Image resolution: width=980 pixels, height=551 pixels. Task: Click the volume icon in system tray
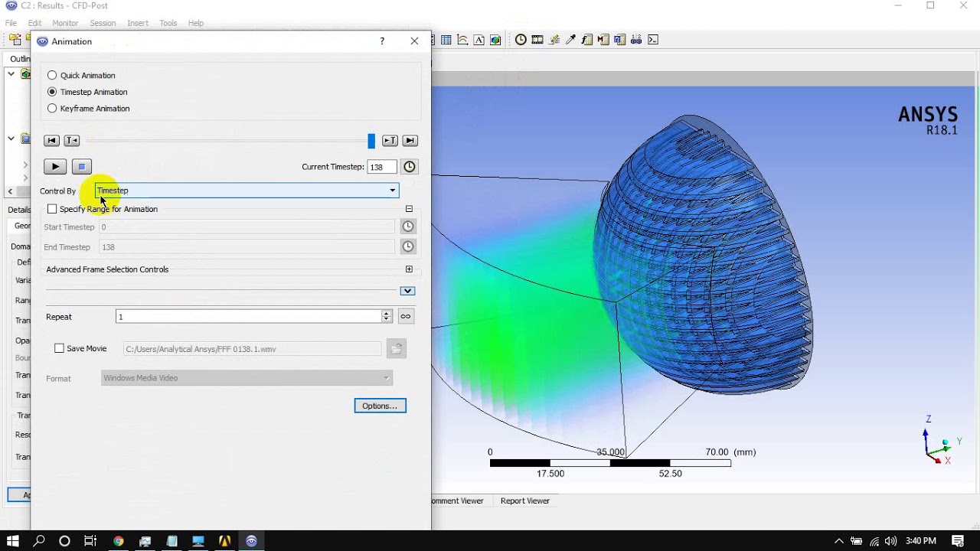(x=891, y=542)
